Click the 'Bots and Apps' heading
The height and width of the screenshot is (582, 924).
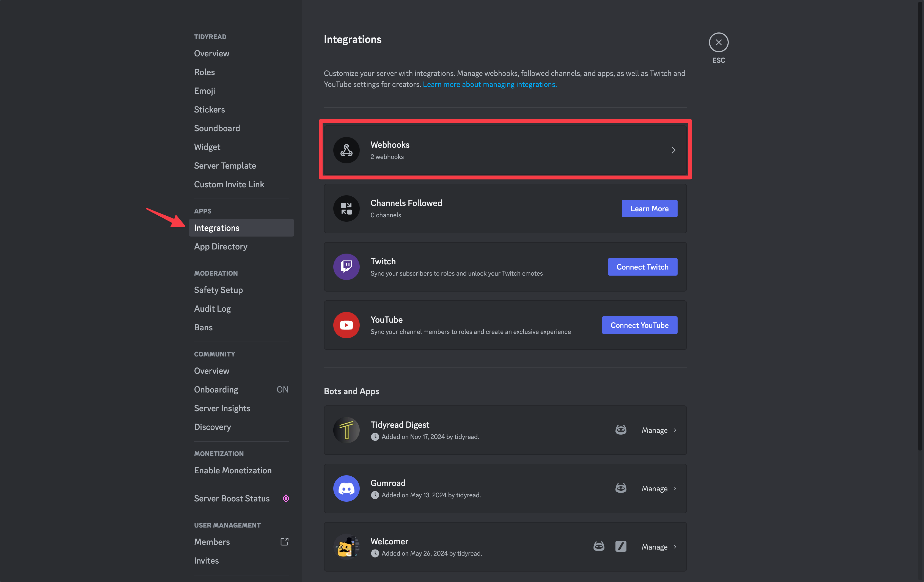tap(351, 391)
